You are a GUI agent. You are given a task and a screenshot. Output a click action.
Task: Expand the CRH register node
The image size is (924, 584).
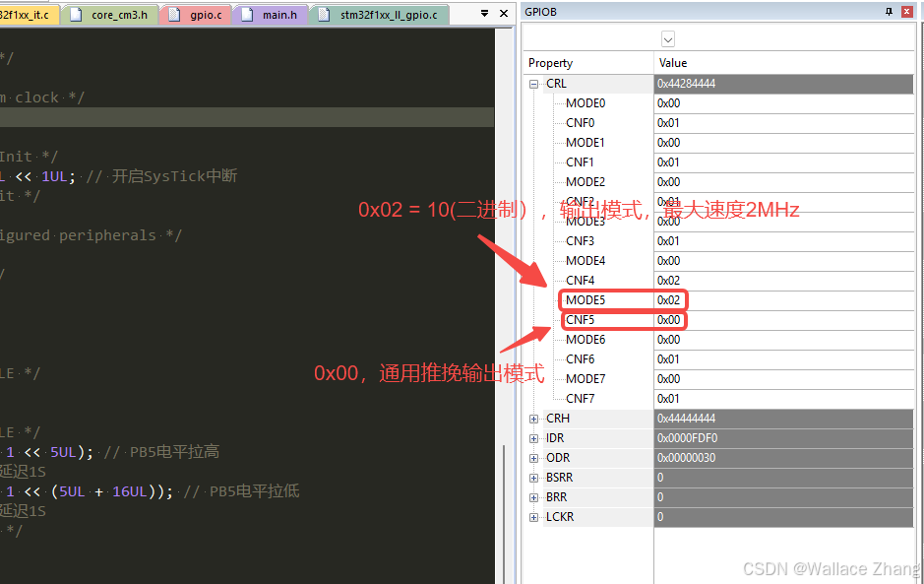(x=532, y=418)
